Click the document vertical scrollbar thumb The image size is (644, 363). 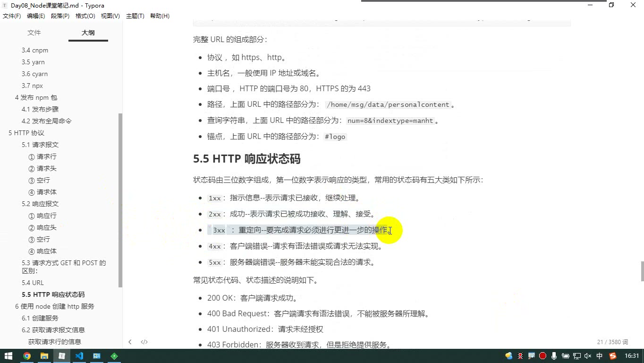point(642,271)
